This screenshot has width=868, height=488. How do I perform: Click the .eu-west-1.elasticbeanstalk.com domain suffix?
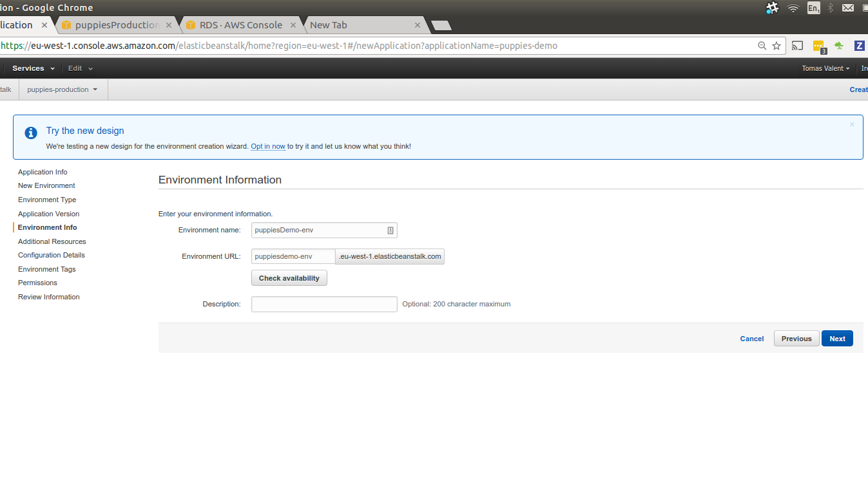[390, 256]
